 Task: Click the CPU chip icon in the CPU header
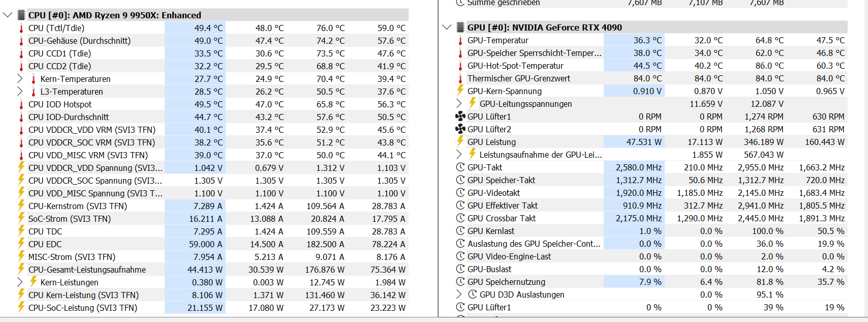click(x=21, y=15)
